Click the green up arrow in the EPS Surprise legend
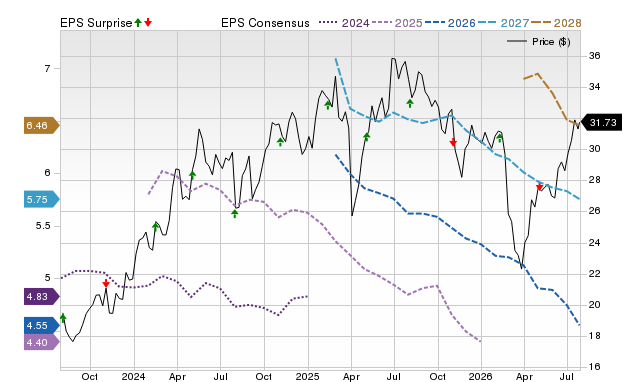The height and width of the screenshot is (382, 640). point(138,22)
